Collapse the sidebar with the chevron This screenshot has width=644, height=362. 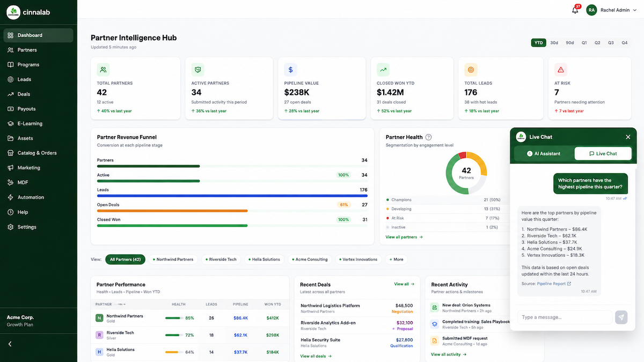click(x=10, y=344)
